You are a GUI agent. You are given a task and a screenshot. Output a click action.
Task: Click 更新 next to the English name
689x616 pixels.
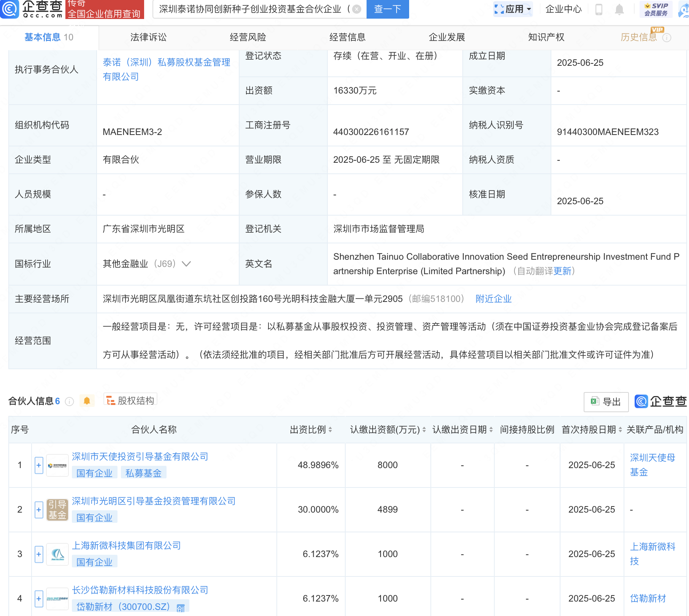562,271
